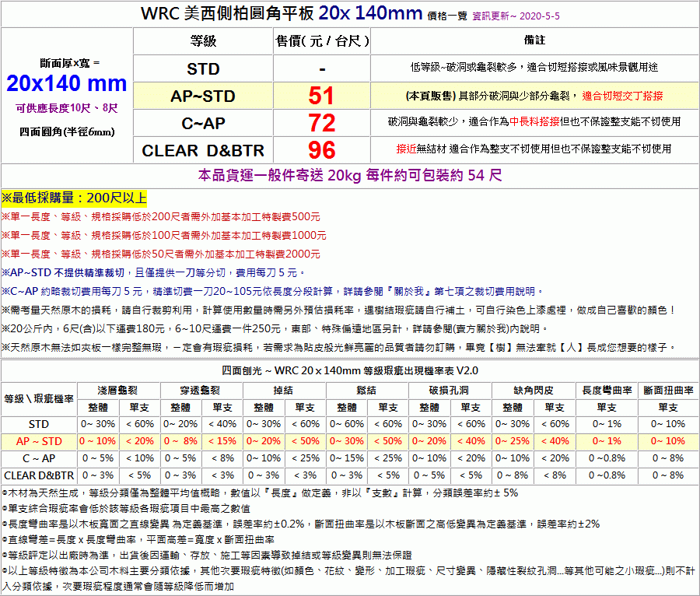Click the red "0~ 25%" cell under 缺角閃皮
The height and width of the screenshot is (596, 700).
[x=512, y=441]
